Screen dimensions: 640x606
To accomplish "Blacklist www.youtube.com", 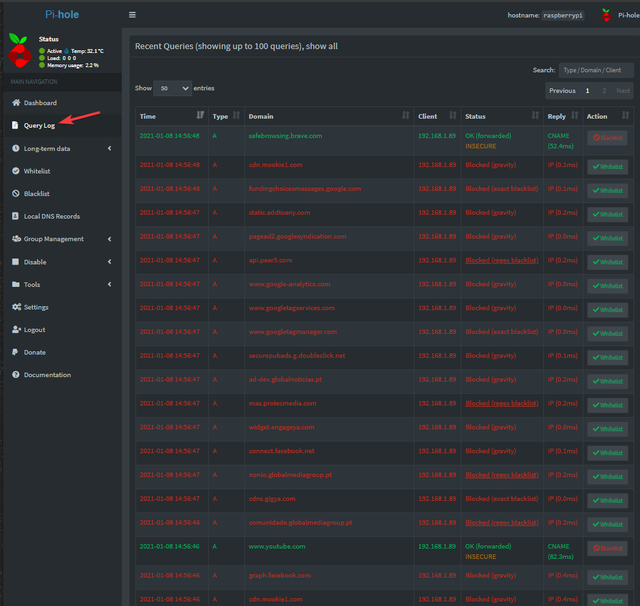I will (607, 548).
